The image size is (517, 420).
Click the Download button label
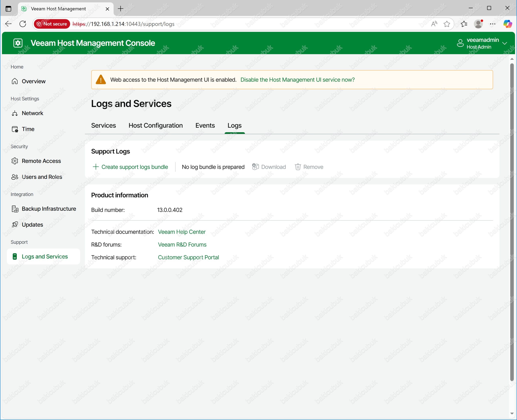pos(273,167)
